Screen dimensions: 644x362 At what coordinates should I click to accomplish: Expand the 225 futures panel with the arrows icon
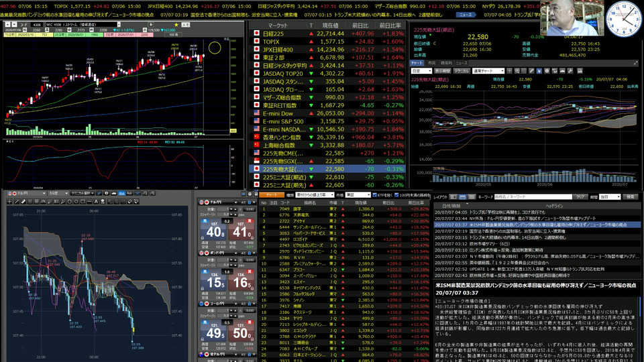click(636, 63)
